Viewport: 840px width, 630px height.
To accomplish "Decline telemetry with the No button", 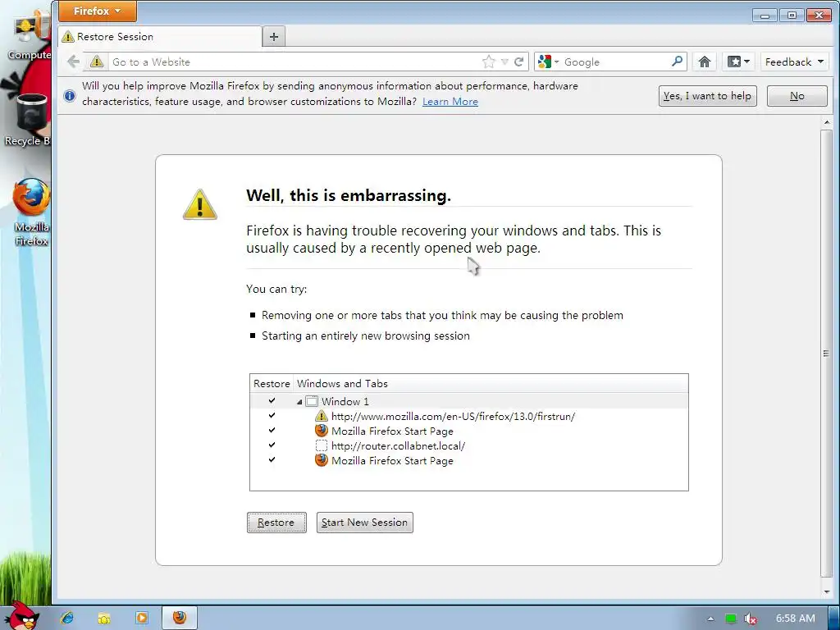I will [797, 96].
